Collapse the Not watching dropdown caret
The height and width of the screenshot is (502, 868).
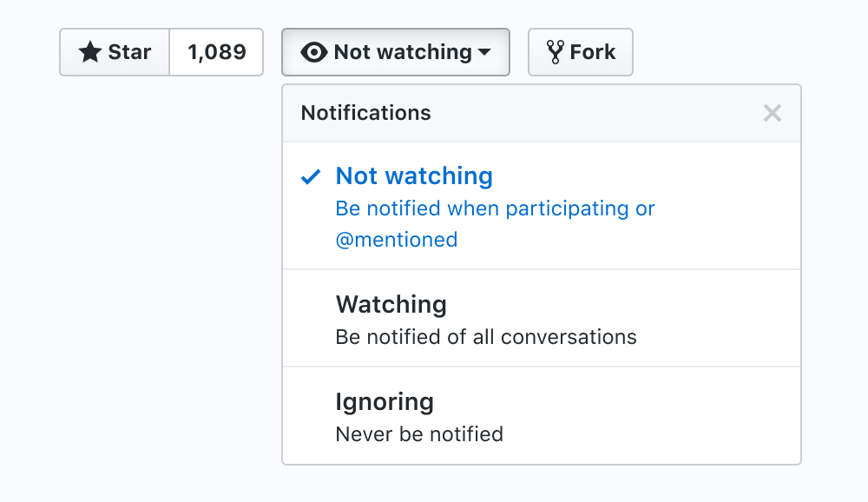click(x=484, y=52)
